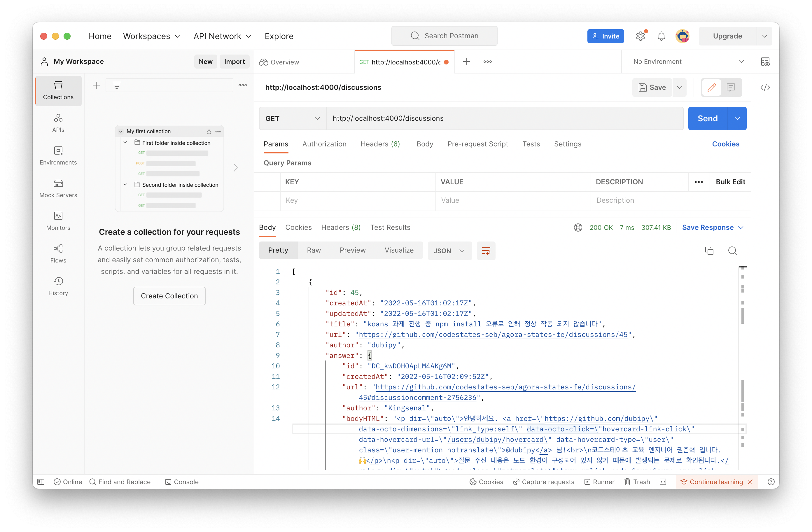Open the notifications bell
The height and width of the screenshot is (532, 812).
[661, 36]
